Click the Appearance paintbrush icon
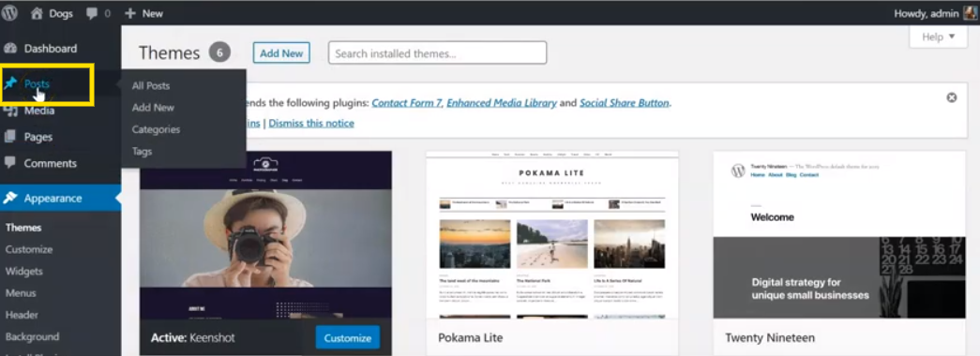Image resolution: width=980 pixels, height=356 pixels. (10, 198)
